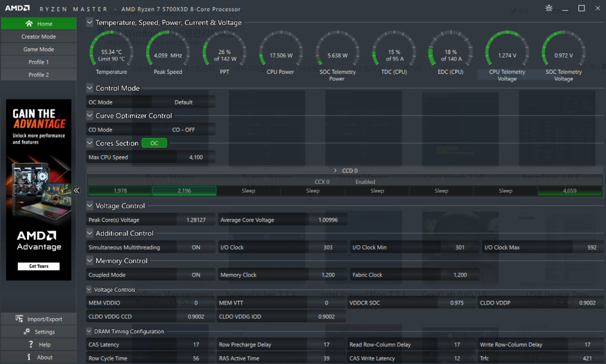Click the Max CPU Speed value field

[x=196, y=157]
